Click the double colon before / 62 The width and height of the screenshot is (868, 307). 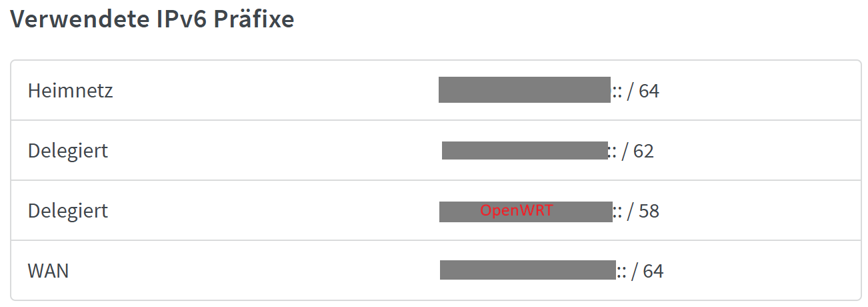point(612,151)
